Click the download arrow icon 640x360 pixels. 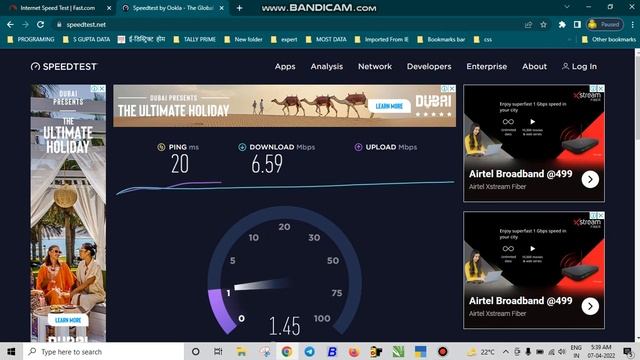coord(242,147)
